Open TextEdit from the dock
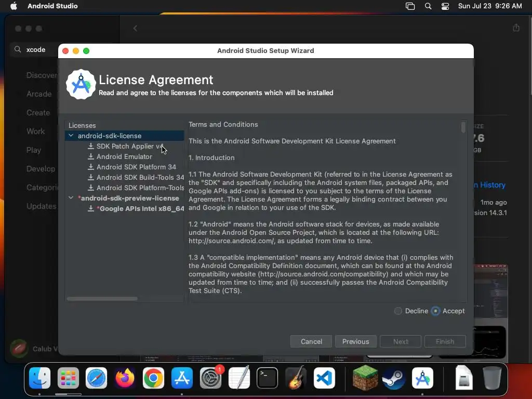Image resolution: width=532 pixels, height=399 pixels. click(x=239, y=378)
